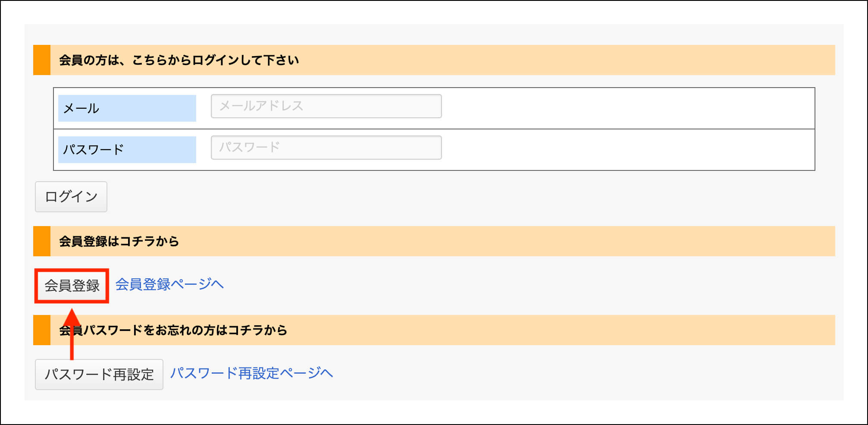The width and height of the screenshot is (868, 425).
Task: Click the orange marker beside the login heading
Action: pyautogui.click(x=42, y=60)
